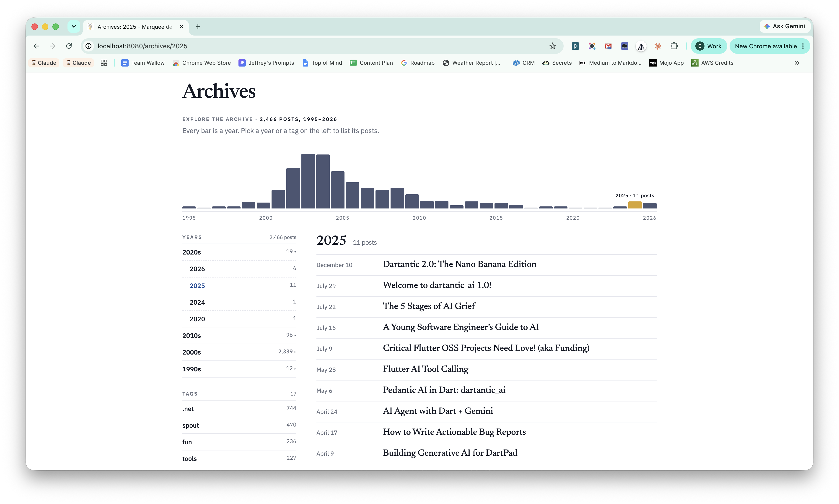The image size is (839, 504).
Task: Show hidden bookmarks with the double chevron
Action: 797,63
